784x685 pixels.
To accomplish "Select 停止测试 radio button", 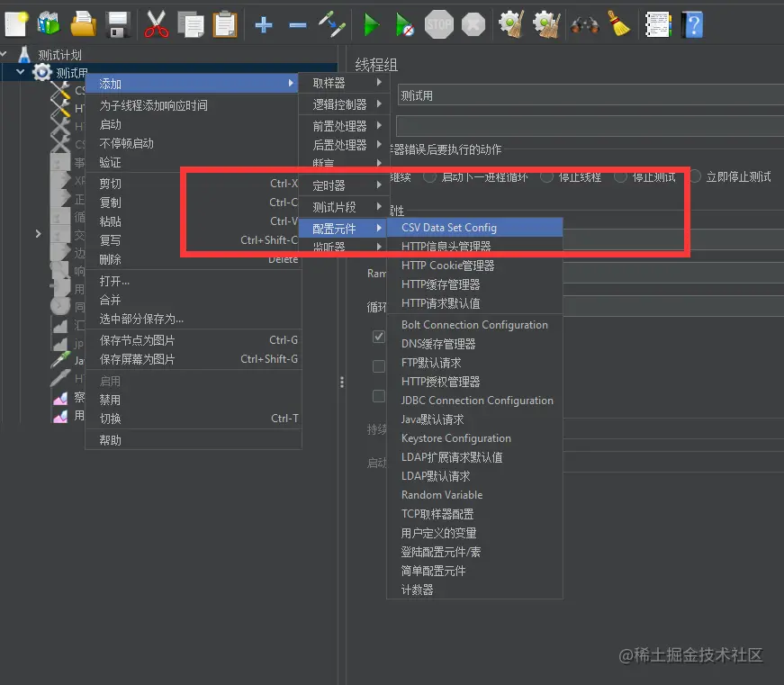I will pos(620,176).
